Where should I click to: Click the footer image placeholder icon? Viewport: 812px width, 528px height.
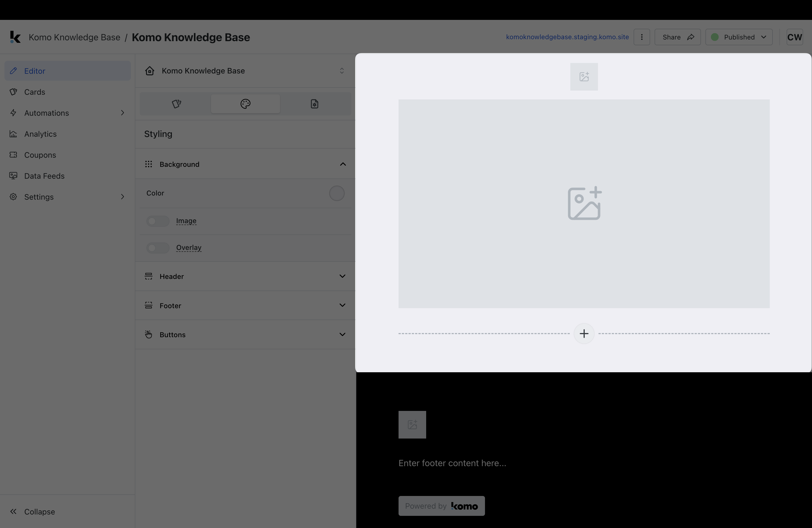[412, 425]
